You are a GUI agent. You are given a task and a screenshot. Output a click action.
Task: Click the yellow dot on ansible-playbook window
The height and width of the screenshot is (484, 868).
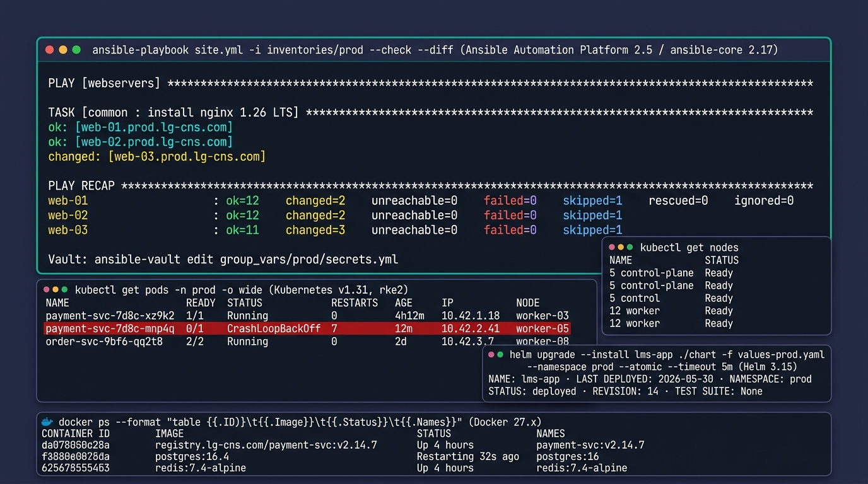point(63,50)
